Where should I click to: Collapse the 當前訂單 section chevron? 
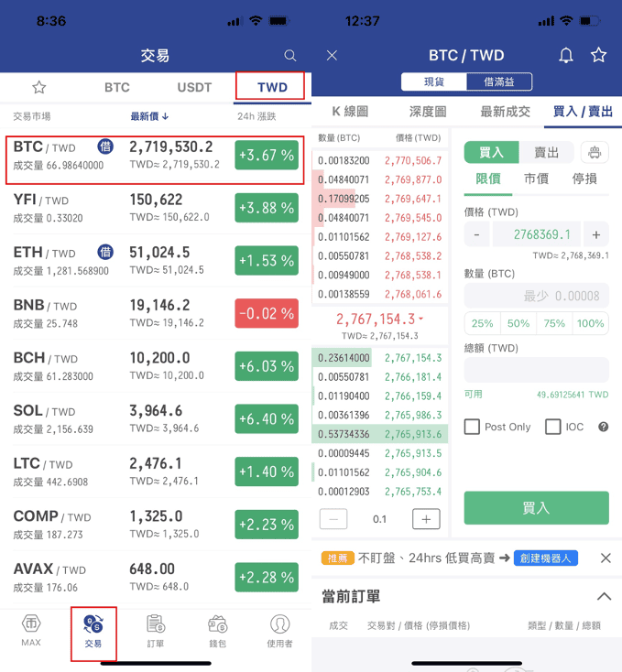(x=604, y=596)
